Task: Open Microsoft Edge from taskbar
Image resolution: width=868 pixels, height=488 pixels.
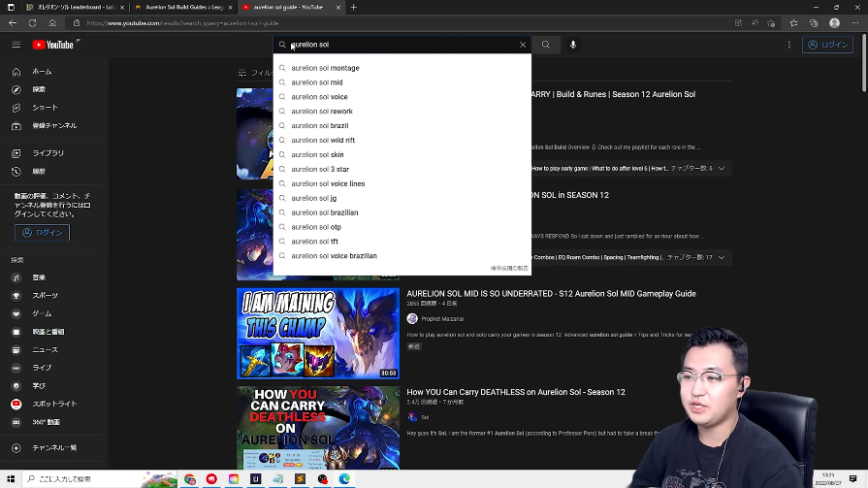Action: coord(344,479)
